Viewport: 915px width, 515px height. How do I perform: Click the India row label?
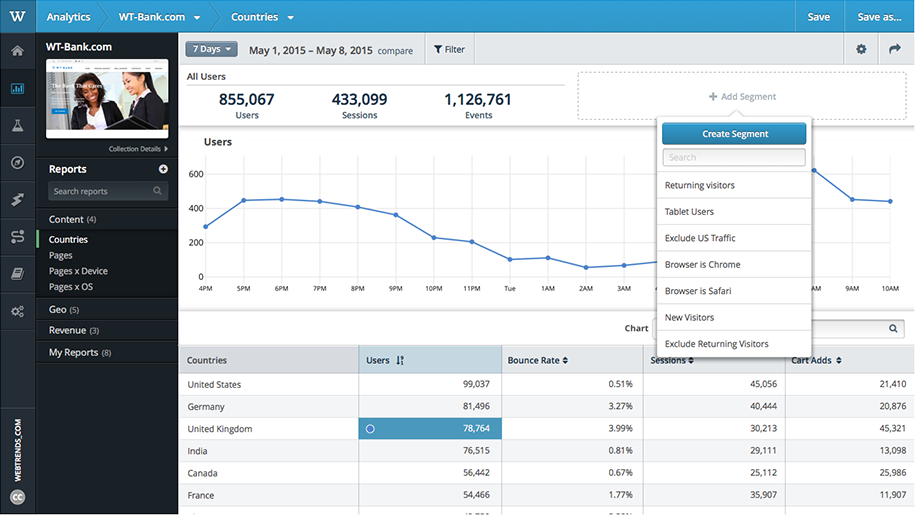pyautogui.click(x=197, y=451)
